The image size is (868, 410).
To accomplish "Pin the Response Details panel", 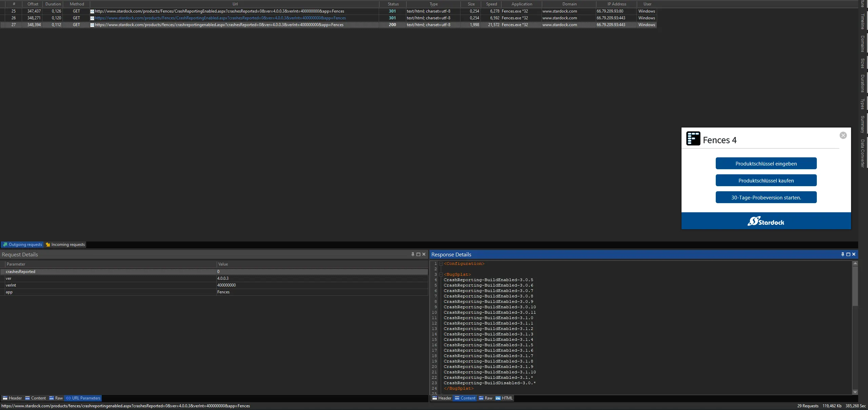I will tap(843, 254).
